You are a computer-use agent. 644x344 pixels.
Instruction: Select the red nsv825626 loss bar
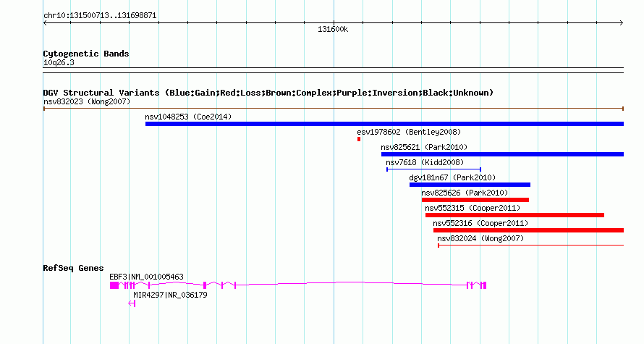[475, 200]
